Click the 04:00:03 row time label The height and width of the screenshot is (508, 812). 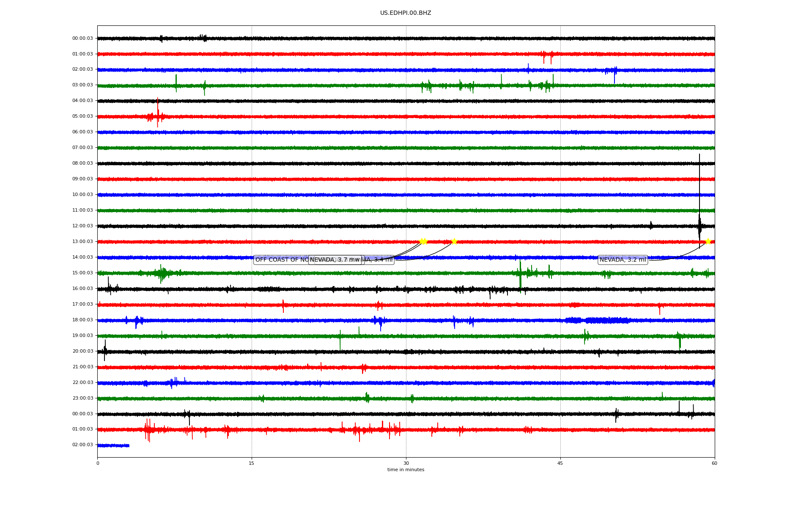82,101
